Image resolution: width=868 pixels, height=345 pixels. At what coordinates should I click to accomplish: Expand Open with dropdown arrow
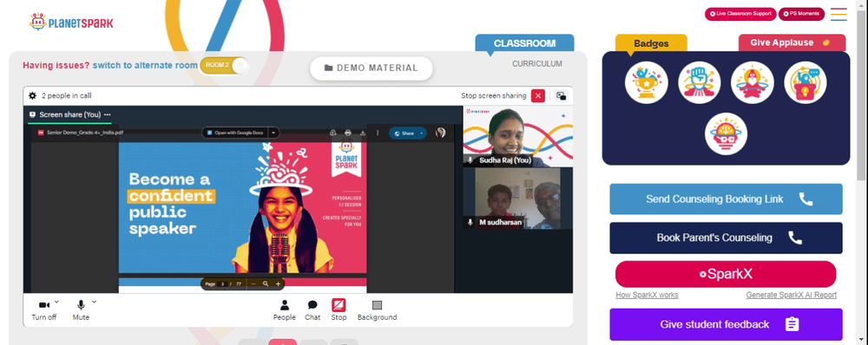273,133
